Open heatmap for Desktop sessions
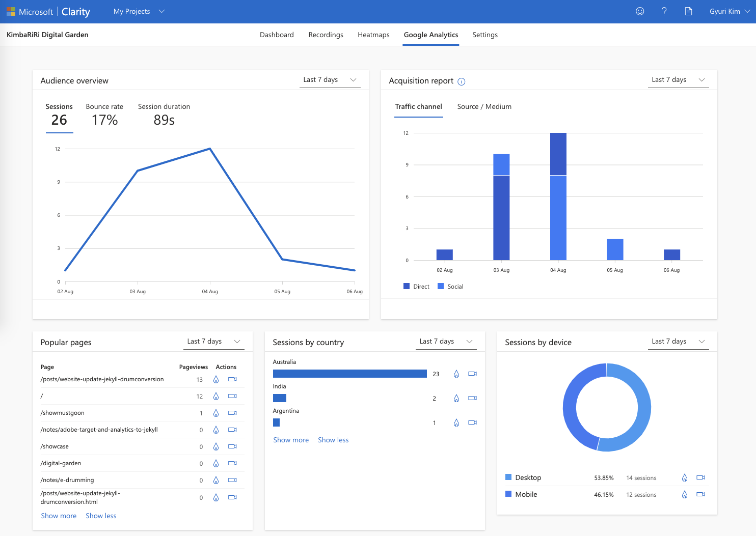Screen dimensions: 756x536 (685, 477)
